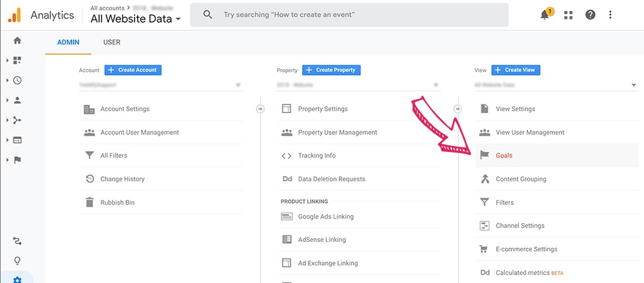Click the Google Analytics logo
The image size is (644, 283).
tap(15, 15)
